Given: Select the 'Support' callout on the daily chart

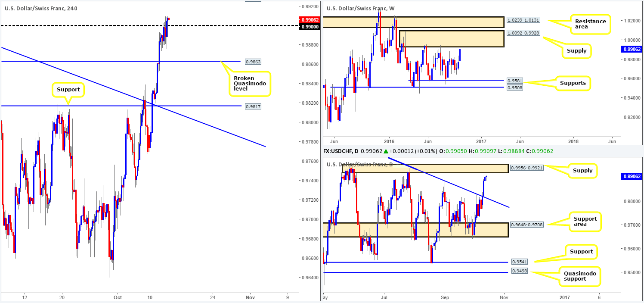Looking at the screenshot, I should (581, 251).
